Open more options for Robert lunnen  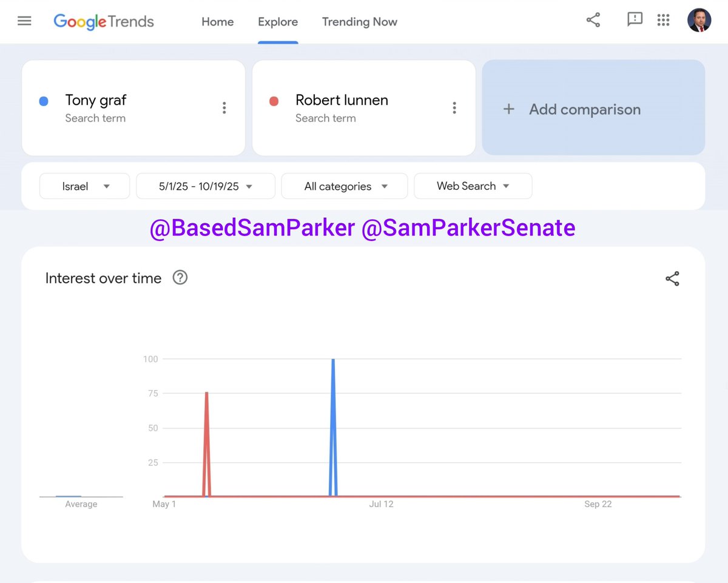454,108
